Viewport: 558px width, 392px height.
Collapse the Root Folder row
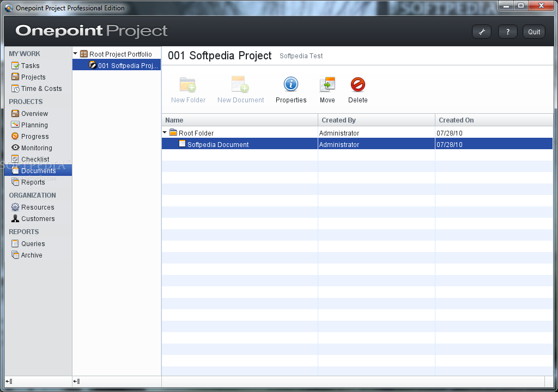click(165, 133)
